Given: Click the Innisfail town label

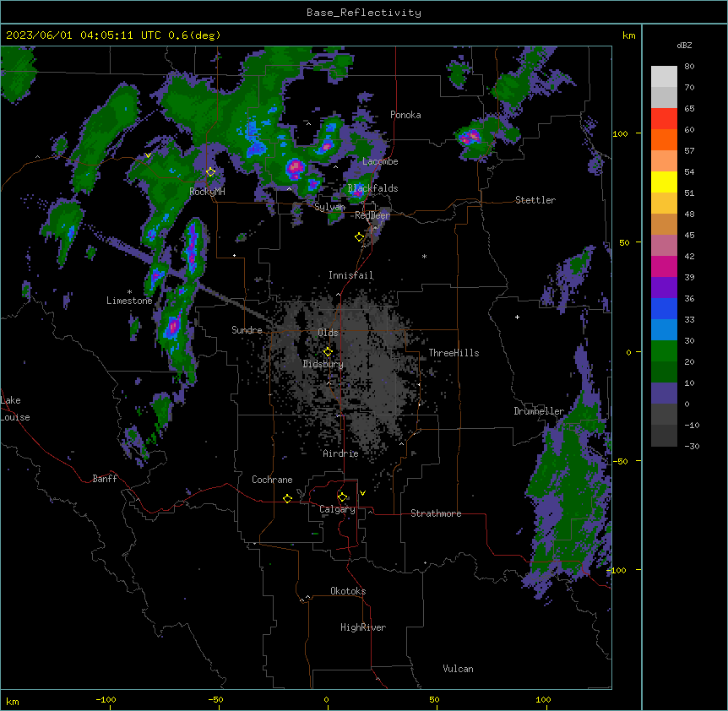Looking at the screenshot, I should (x=350, y=275).
